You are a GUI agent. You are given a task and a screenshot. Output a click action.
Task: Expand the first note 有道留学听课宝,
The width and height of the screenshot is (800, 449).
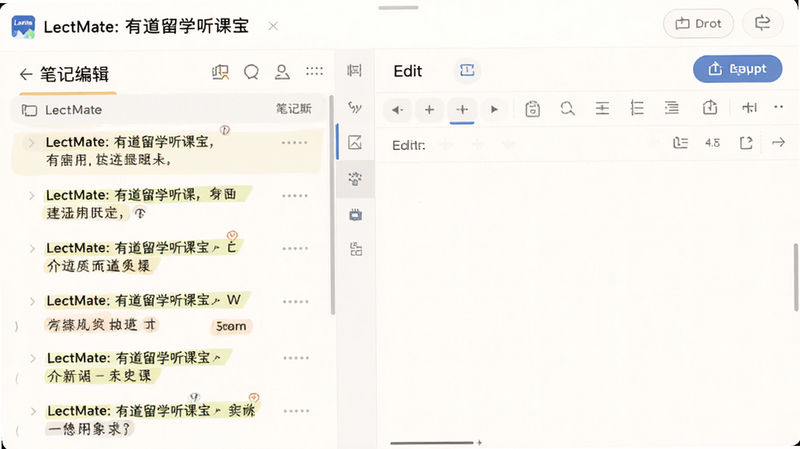(x=32, y=143)
